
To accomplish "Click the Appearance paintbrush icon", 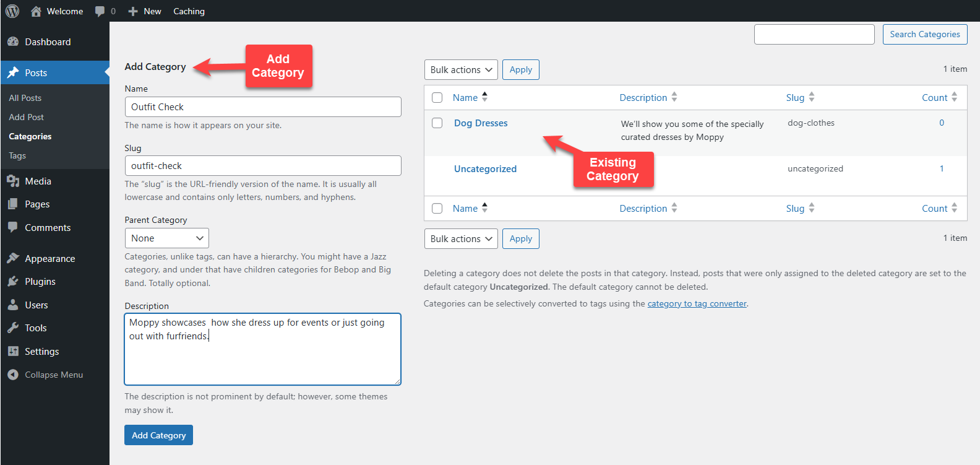I will tap(13, 258).
